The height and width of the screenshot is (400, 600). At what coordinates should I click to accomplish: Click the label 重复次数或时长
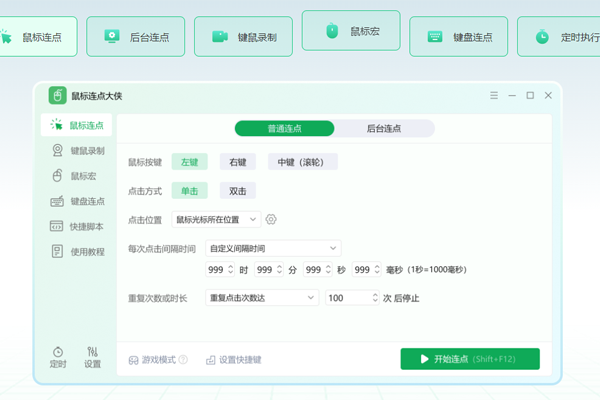pyautogui.click(x=157, y=298)
